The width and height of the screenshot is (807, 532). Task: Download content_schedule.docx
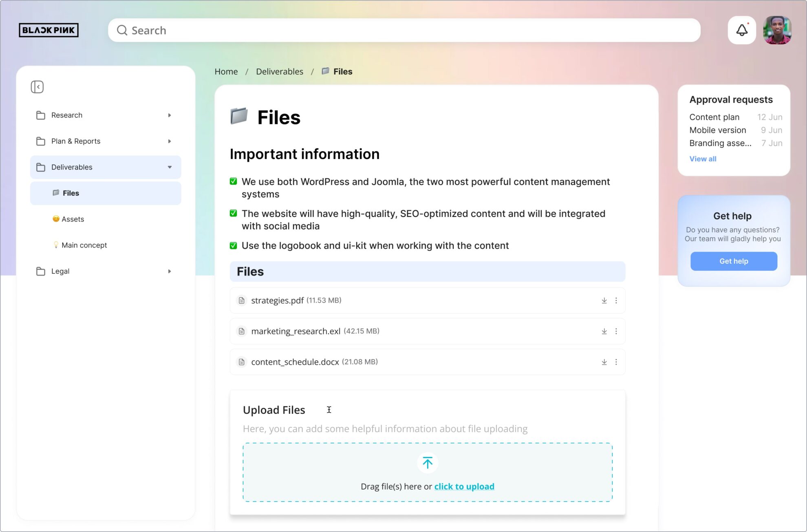[x=604, y=362]
